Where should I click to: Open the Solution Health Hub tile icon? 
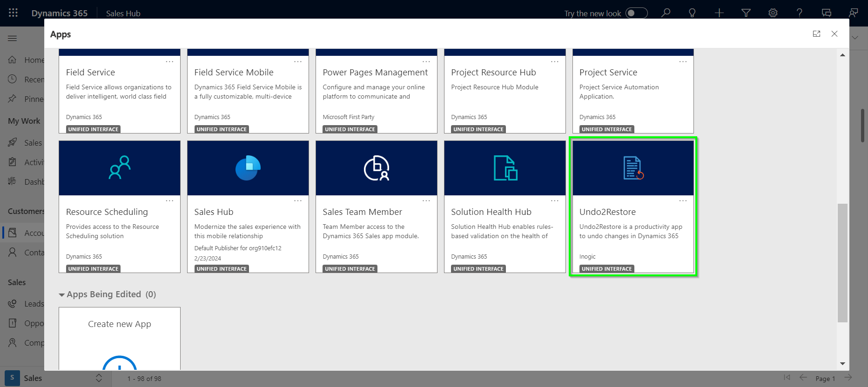point(505,168)
